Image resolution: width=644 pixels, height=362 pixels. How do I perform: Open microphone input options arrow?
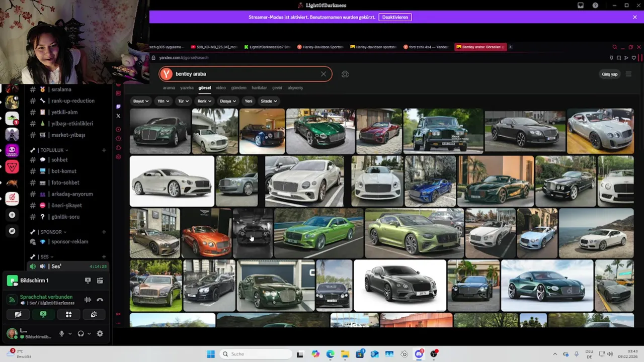[x=70, y=333]
